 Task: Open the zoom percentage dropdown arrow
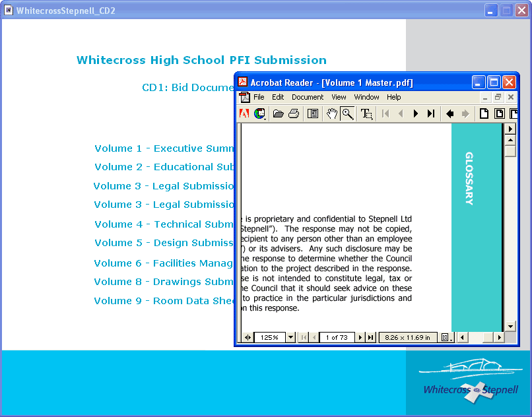pos(291,337)
